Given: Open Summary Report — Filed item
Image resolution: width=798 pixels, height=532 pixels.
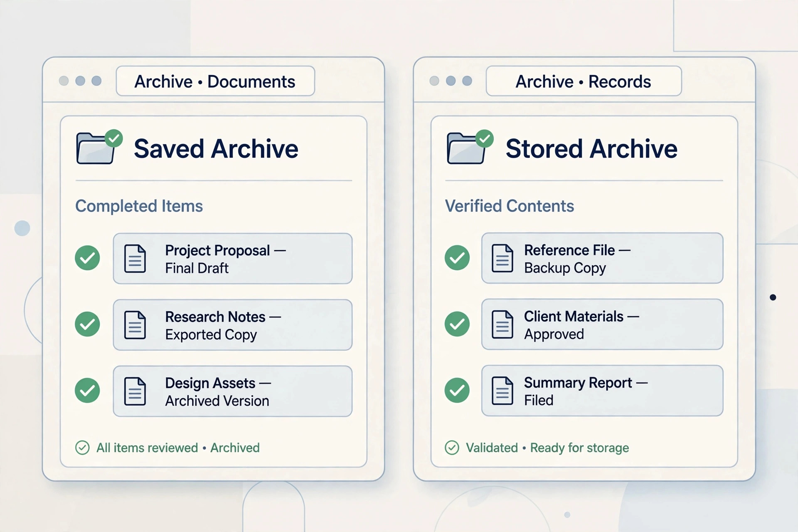Looking at the screenshot, I should tap(602, 391).
